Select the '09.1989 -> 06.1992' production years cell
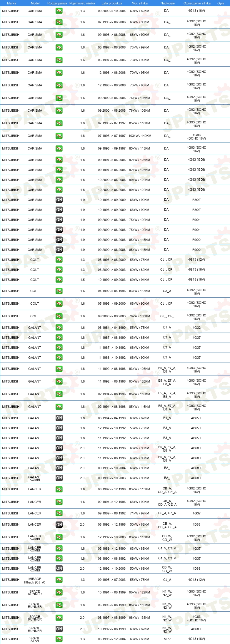 pos(112,513)
